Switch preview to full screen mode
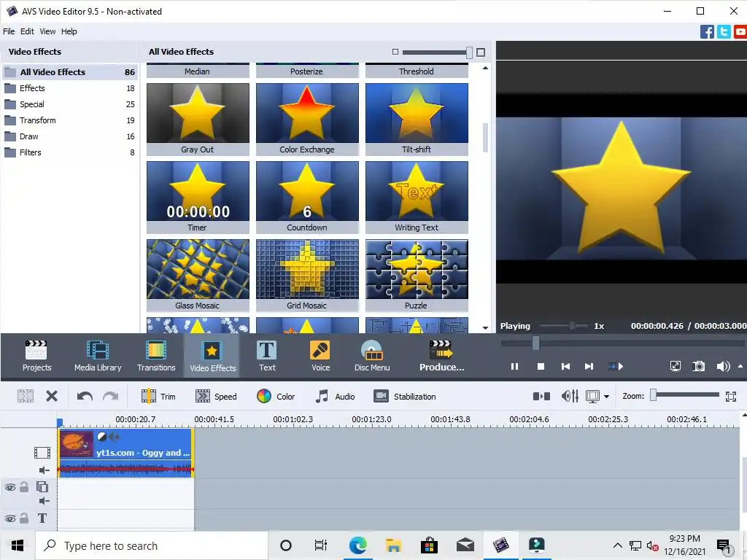Screen dimensions: 747x560 tap(675, 366)
